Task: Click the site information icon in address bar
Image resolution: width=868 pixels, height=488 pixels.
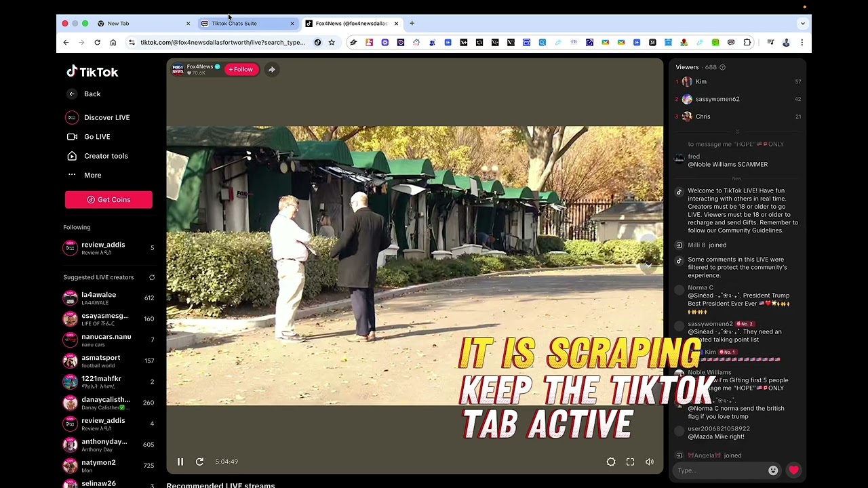Action: [132, 43]
